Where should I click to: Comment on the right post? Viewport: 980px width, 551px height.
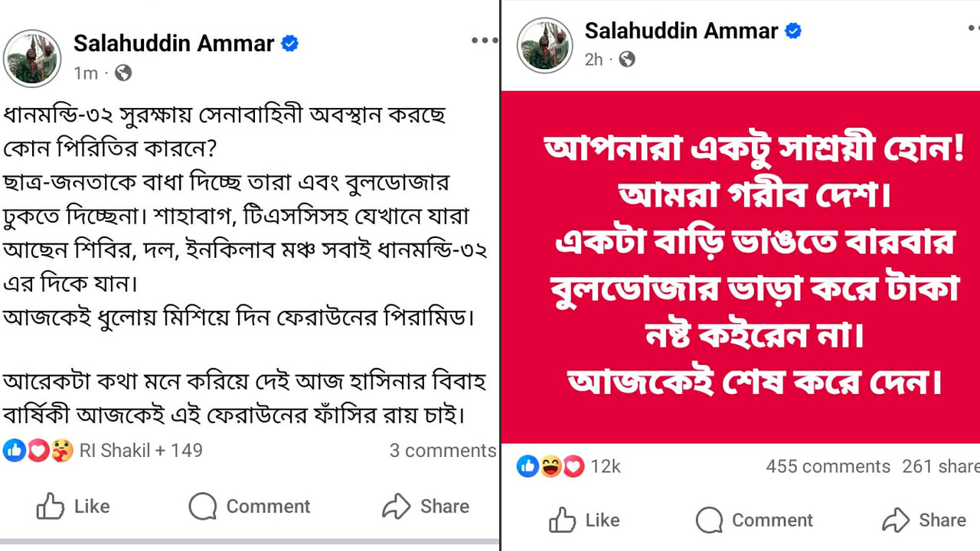(754, 520)
